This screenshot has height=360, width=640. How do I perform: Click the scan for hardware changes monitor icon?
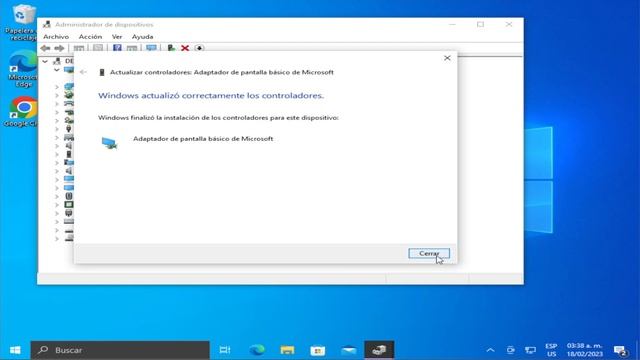151,48
